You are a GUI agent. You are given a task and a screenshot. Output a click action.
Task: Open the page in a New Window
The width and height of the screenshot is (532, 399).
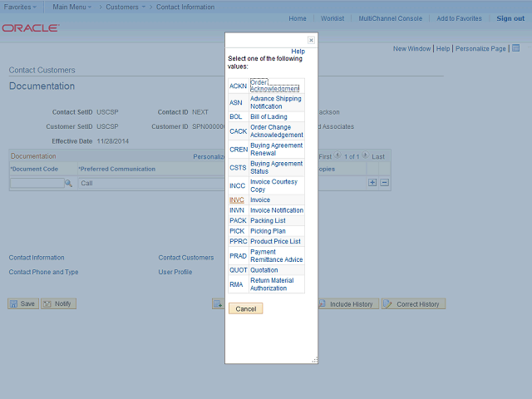pyautogui.click(x=412, y=48)
